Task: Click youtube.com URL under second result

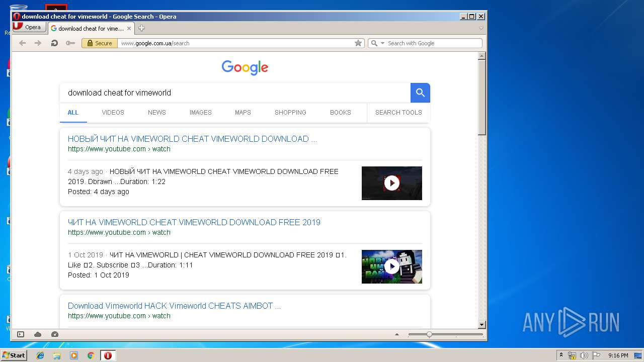Action: click(x=119, y=232)
